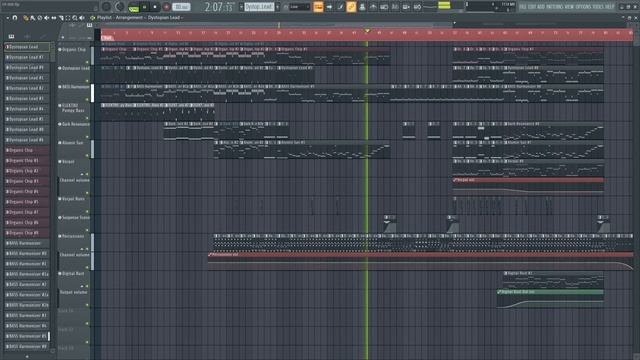640x360 pixels.
Task: Open the OPTIONS menu
Action: click(x=582, y=7)
